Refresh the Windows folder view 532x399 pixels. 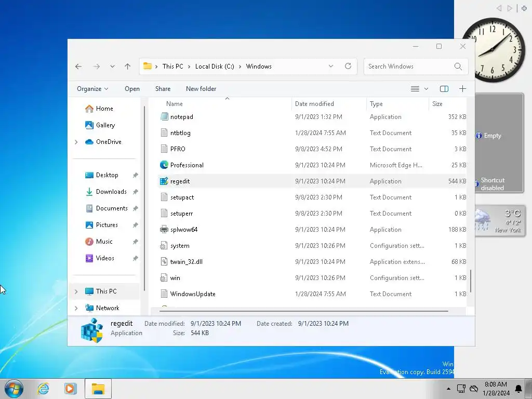[348, 66]
